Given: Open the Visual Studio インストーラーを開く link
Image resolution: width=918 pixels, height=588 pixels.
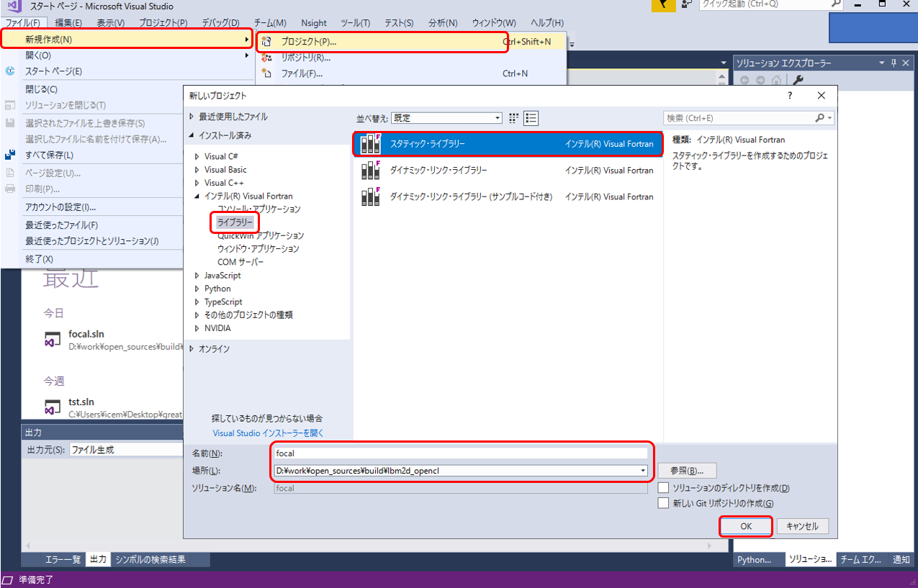Looking at the screenshot, I should (268, 433).
